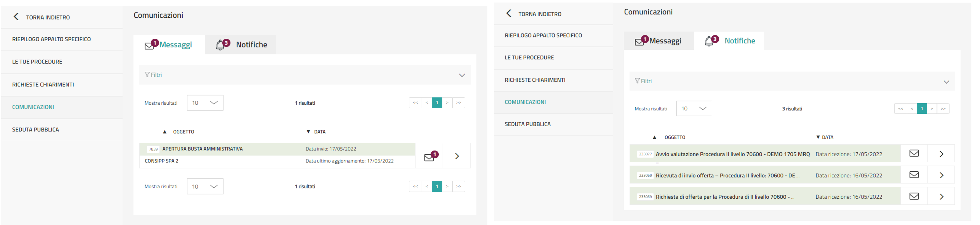This screenshot has height=225, width=980.
Task: Click the 'Avvio valutazione Procedura II livello' notification title
Action: click(732, 154)
